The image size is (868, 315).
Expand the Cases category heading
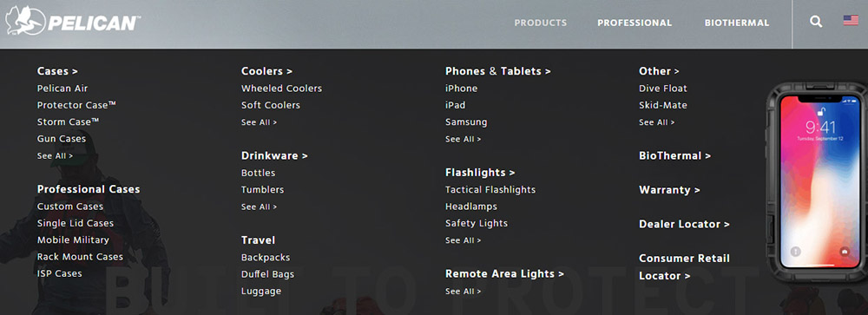(57, 71)
